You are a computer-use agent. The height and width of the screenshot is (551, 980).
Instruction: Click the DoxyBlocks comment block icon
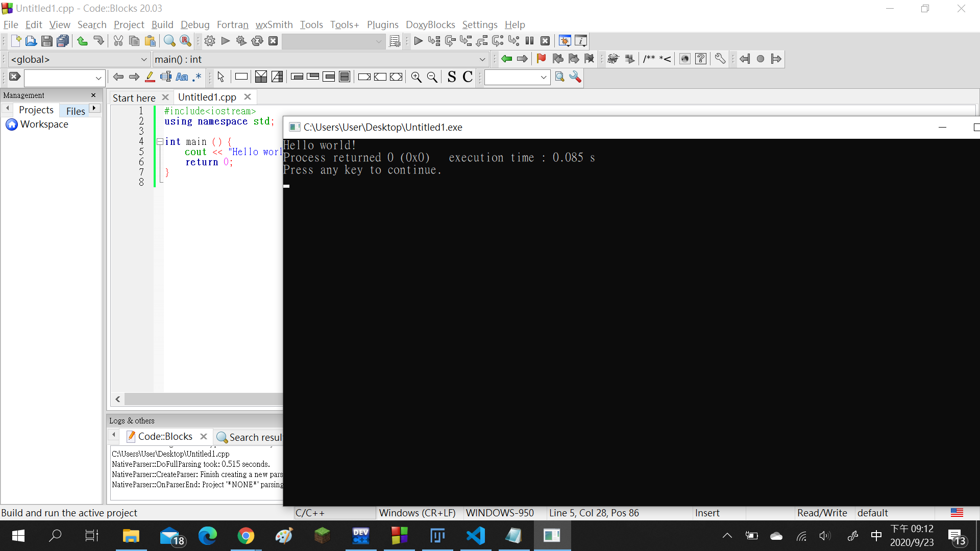pyautogui.click(x=649, y=59)
